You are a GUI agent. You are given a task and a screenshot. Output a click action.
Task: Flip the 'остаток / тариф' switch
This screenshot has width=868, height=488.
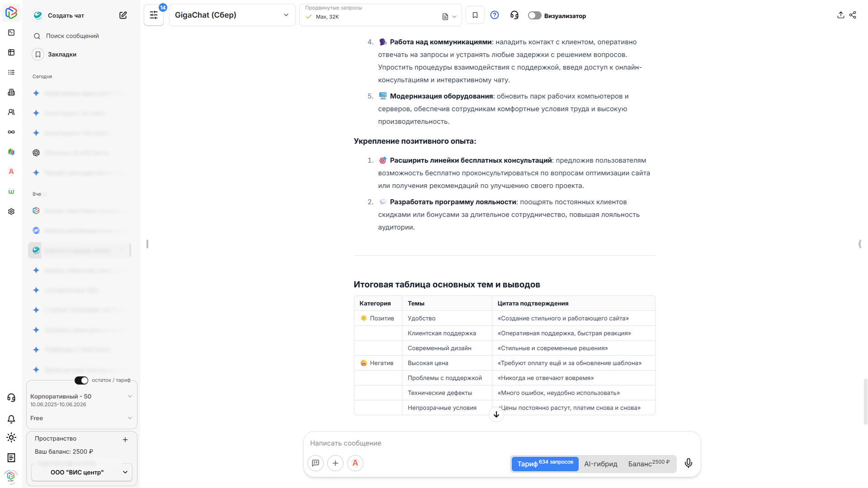point(81,380)
